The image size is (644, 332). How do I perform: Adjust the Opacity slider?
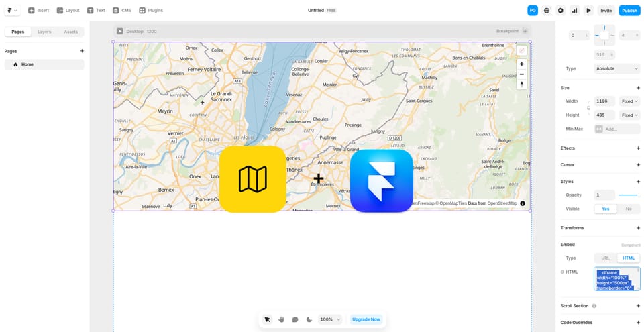pos(629,195)
